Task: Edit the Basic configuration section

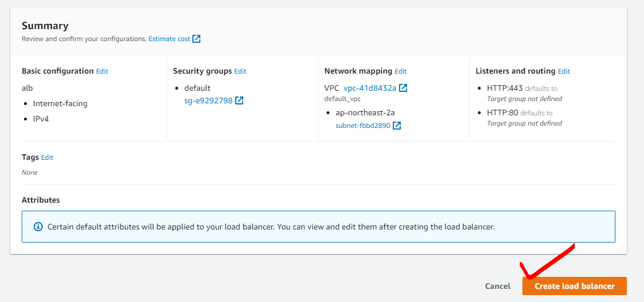Action: pyautogui.click(x=102, y=71)
